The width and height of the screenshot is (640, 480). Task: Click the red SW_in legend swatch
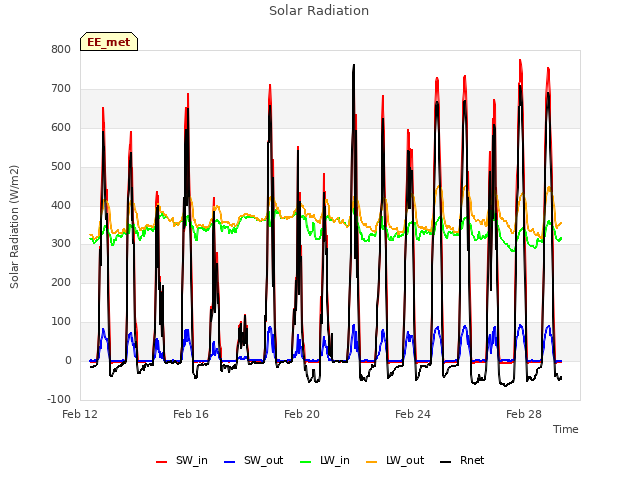coord(162,462)
